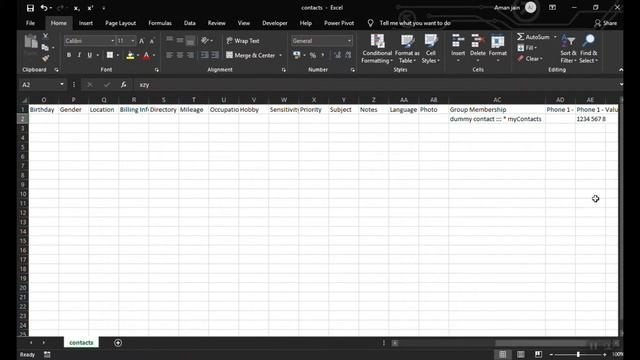The width and height of the screenshot is (640, 360).
Task: Switch to the Data tab
Action: pyautogui.click(x=189, y=23)
